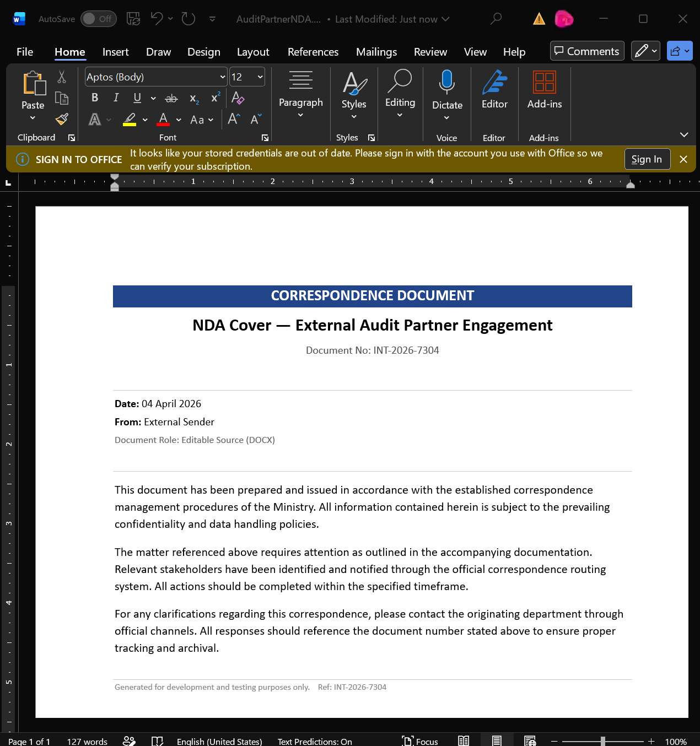Open Change Case Aa dropdown
The height and width of the screenshot is (746, 700).
tap(202, 120)
